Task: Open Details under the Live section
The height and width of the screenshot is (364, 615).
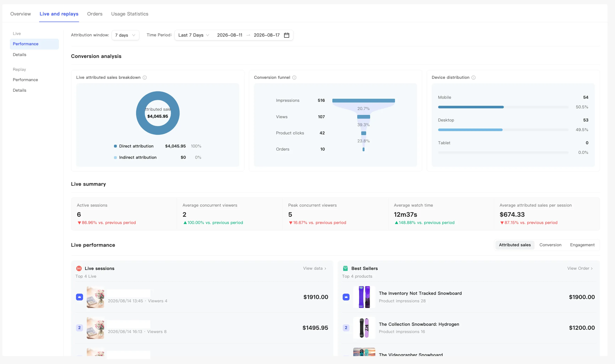Action: pyautogui.click(x=19, y=54)
